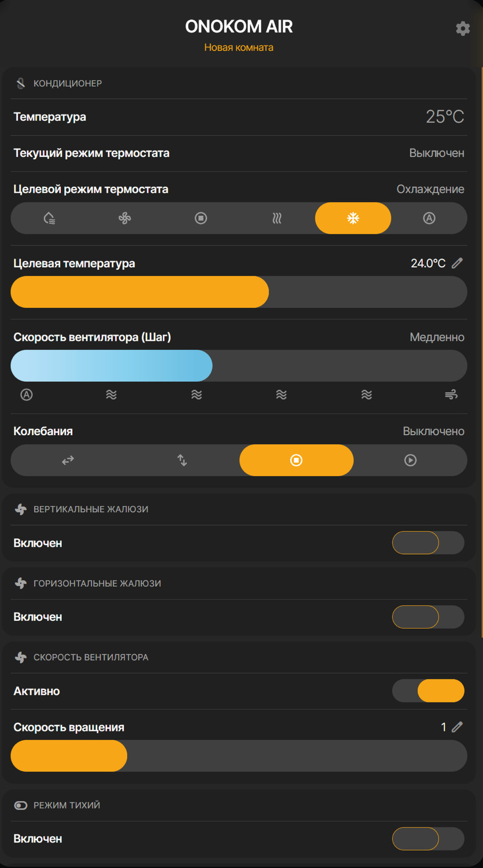Select fan-only thermostat mode

tap(125, 218)
